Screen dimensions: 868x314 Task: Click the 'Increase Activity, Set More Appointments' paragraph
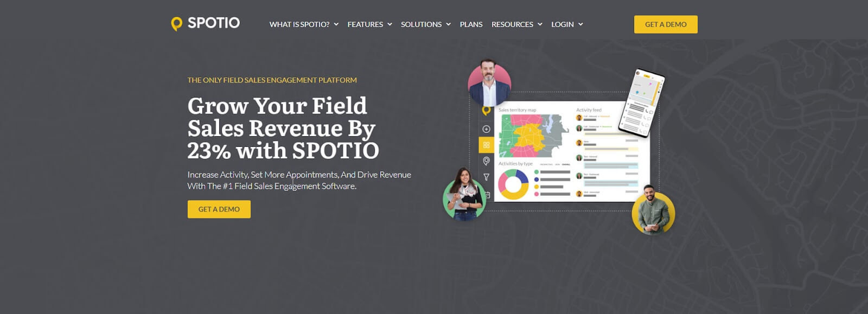299,180
